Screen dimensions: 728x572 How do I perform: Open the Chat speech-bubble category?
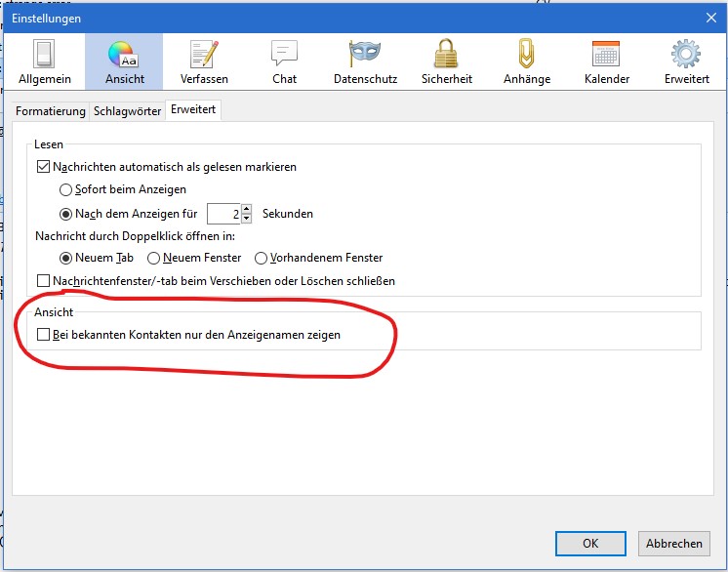click(x=284, y=61)
